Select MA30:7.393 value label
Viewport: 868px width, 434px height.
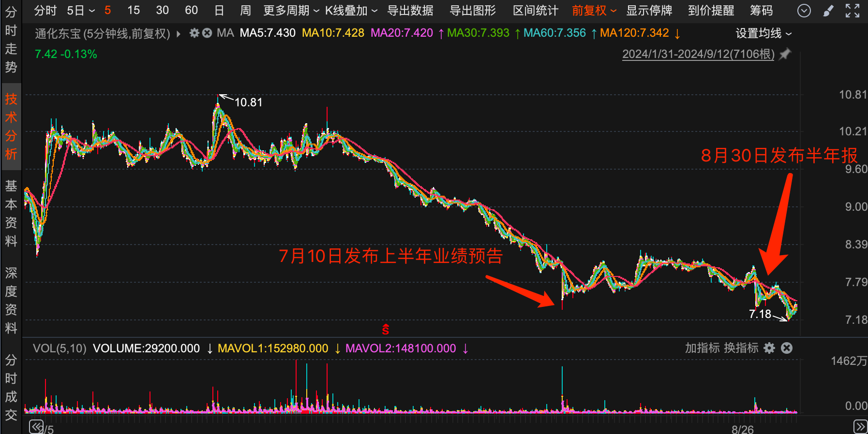click(x=478, y=33)
